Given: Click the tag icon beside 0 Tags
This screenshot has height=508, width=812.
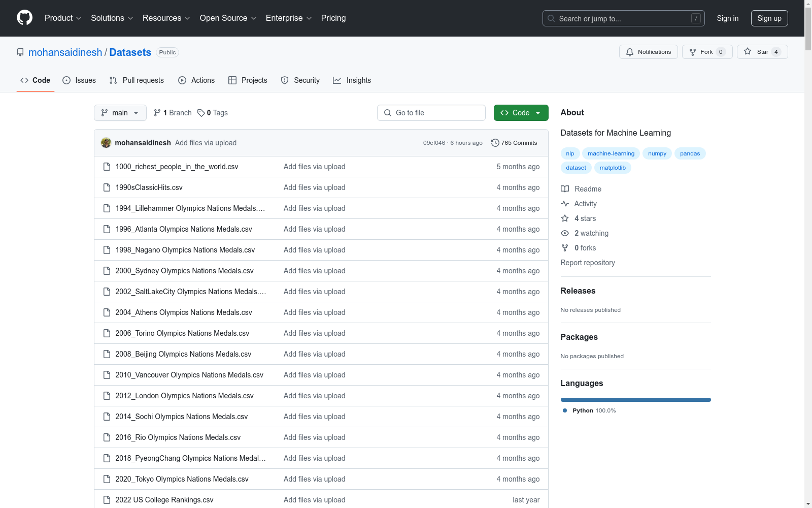Looking at the screenshot, I should [x=201, y=113].
